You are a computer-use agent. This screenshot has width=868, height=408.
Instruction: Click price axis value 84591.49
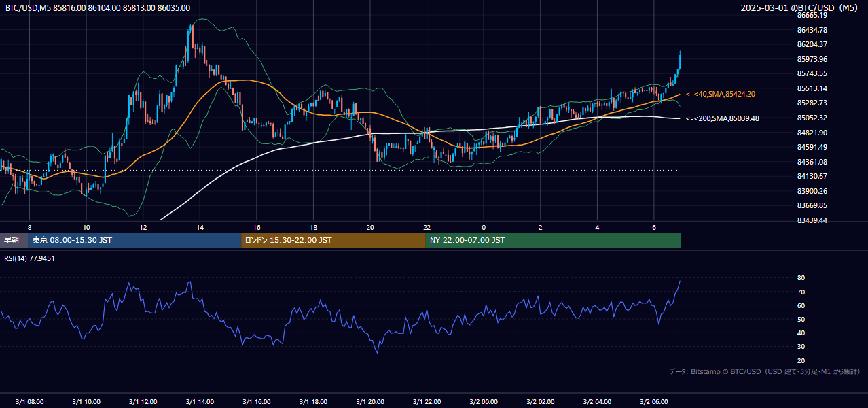pos(812,147)
